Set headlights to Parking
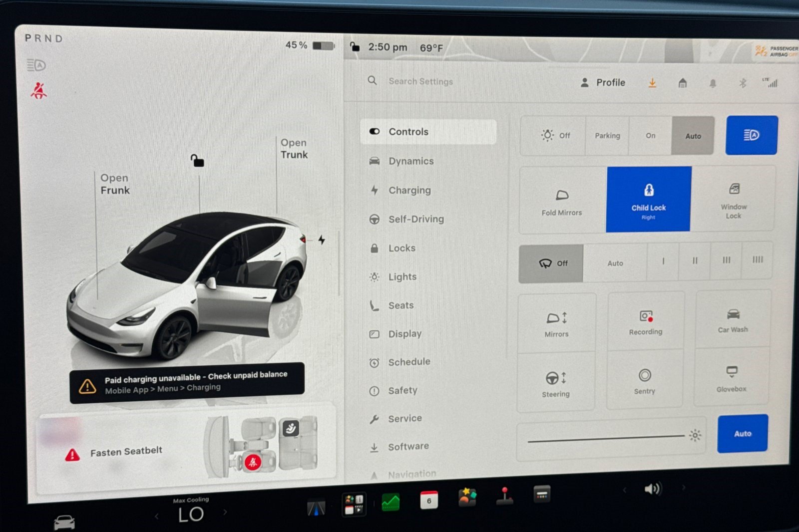This screenshot has width=799, height=532. [x=607, y=136]
